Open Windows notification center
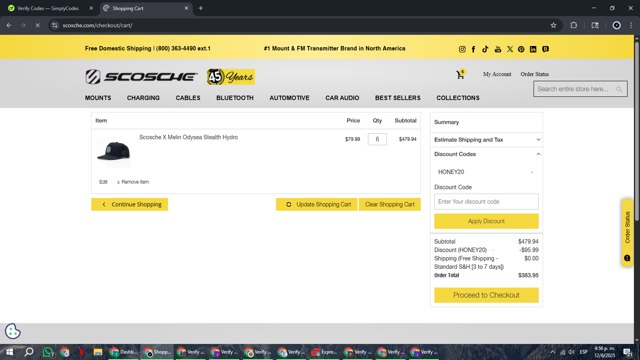This screenshot has width=640, height=360. (627, 352)
